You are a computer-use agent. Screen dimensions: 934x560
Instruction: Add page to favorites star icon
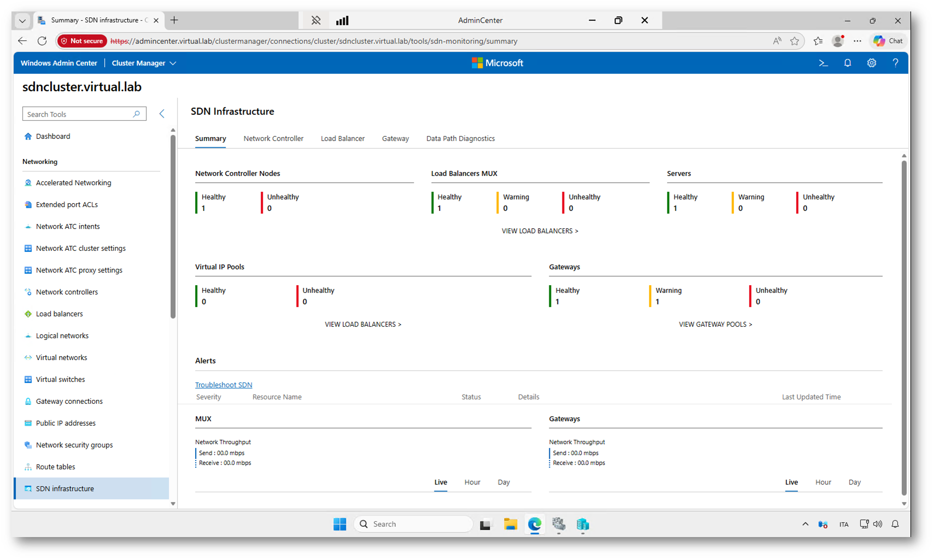click(794, 41)
